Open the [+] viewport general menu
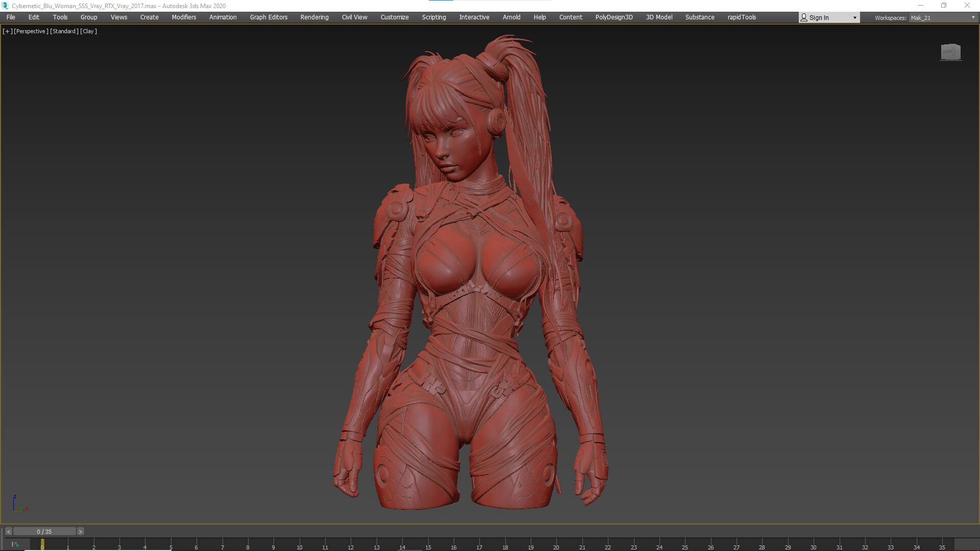 (7, 31)
